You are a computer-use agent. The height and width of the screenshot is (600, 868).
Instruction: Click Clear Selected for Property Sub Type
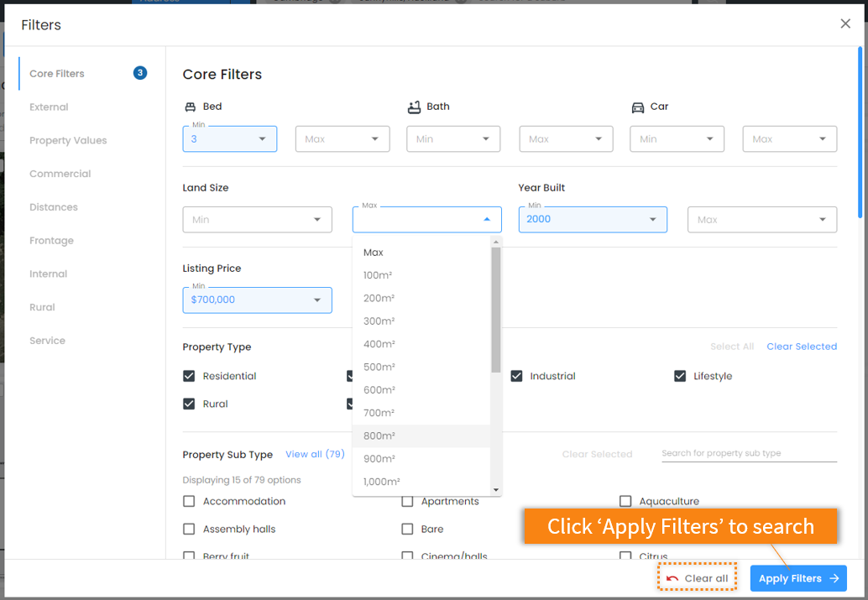(597, 455)
